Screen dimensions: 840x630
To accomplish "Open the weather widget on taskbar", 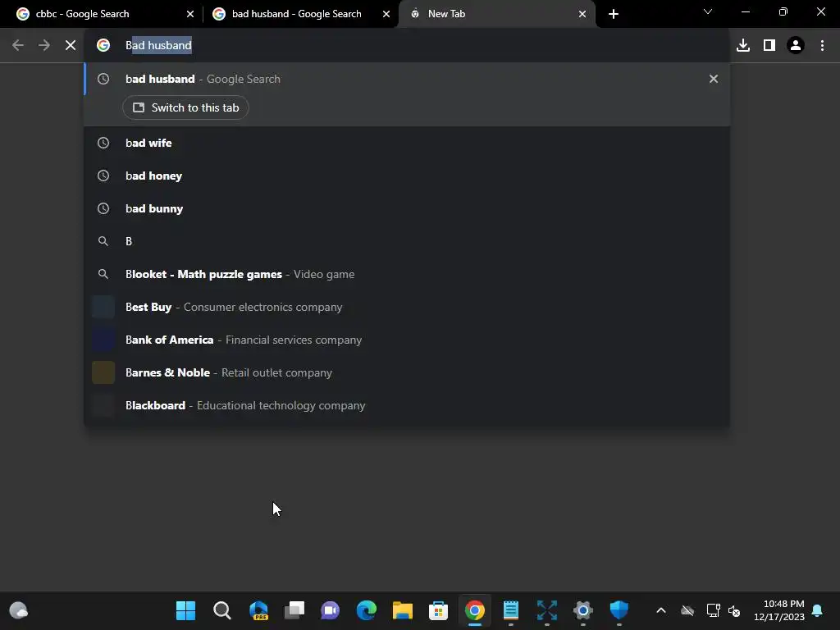I will coord(19,610).
